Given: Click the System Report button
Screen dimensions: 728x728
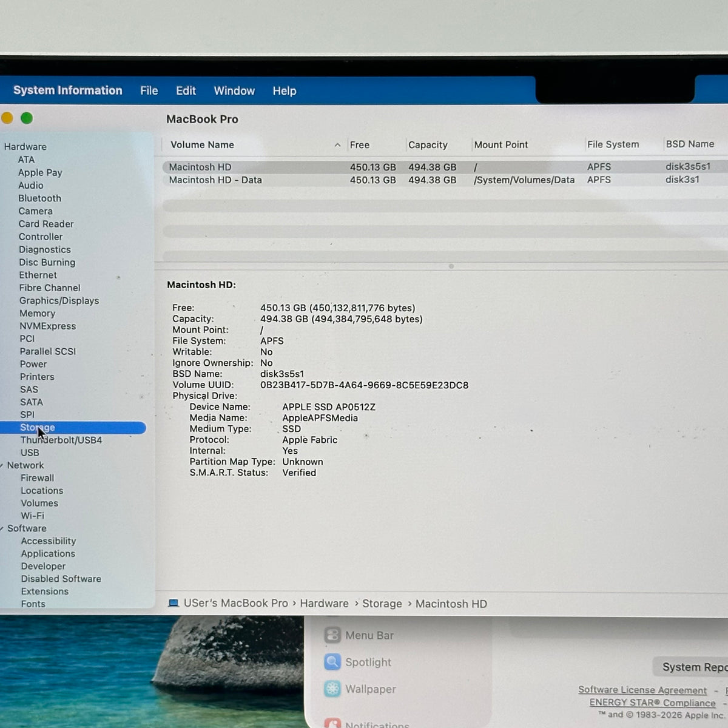Looking at the screenshot, I should coord(692,667).
